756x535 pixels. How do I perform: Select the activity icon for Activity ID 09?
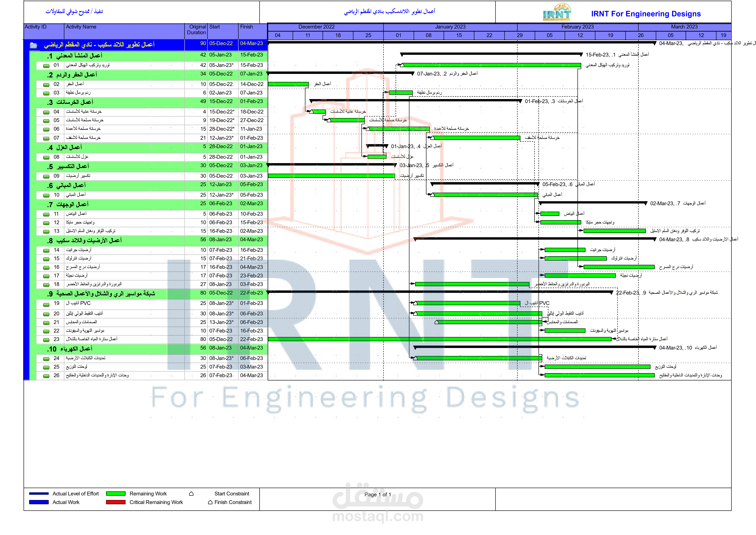point(46,177)
